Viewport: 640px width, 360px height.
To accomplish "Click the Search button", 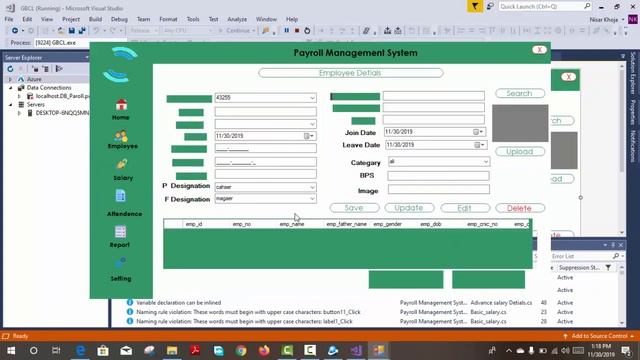I will tap(520, 93).
